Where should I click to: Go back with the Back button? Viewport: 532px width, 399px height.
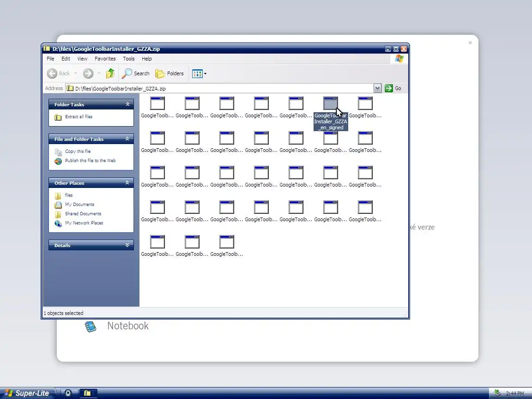[58, 73]
